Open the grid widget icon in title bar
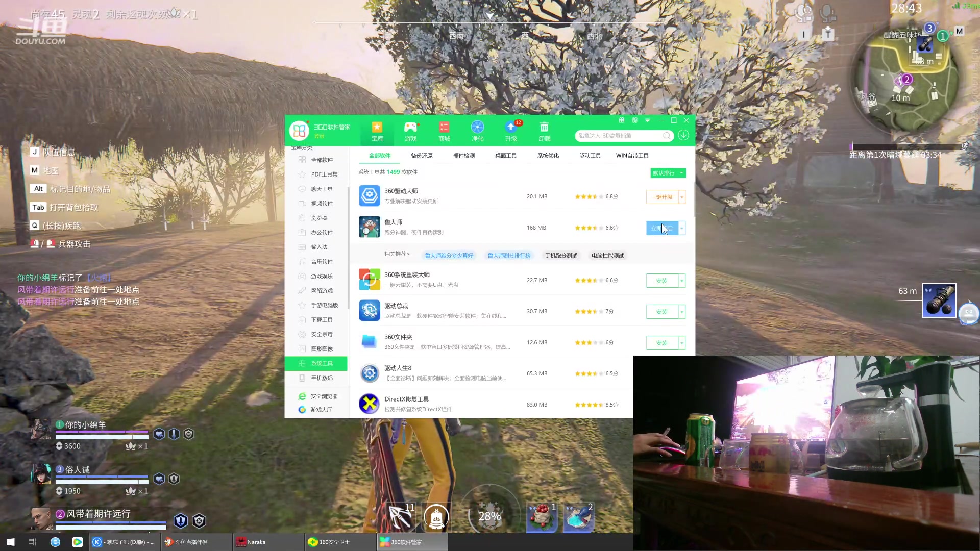Image resolution: width=980 pixels, height=551 pixels. [x=634, y=120]
